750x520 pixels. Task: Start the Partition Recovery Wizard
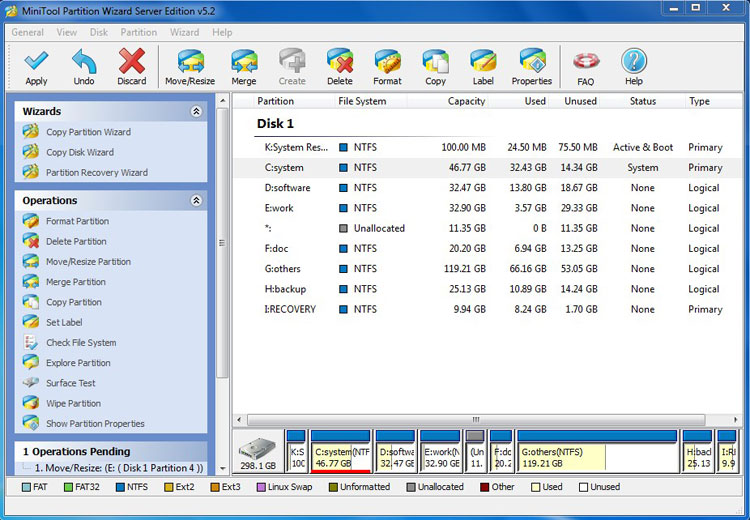pos(97,172)
